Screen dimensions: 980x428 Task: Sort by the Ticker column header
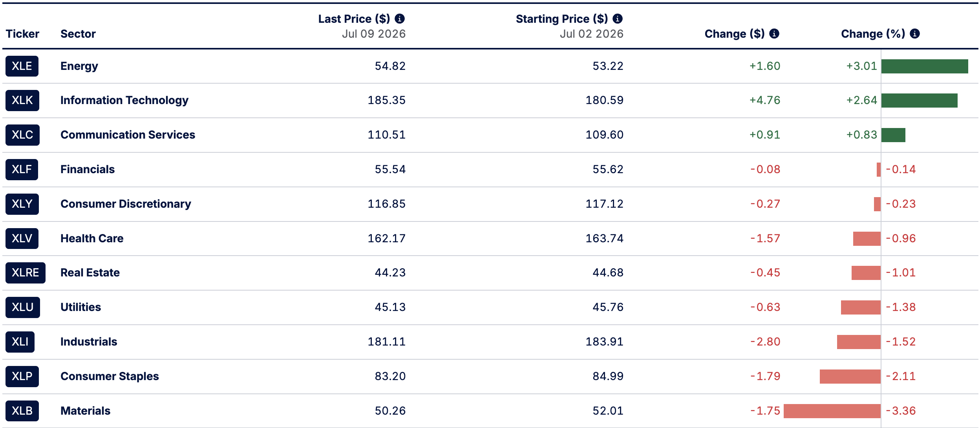pos(22,34)
